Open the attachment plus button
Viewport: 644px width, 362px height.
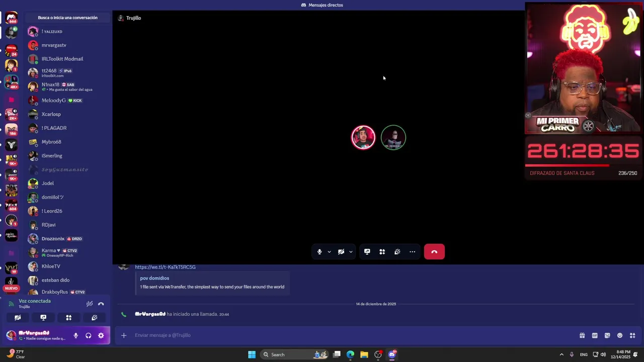(x=124, y=335)
